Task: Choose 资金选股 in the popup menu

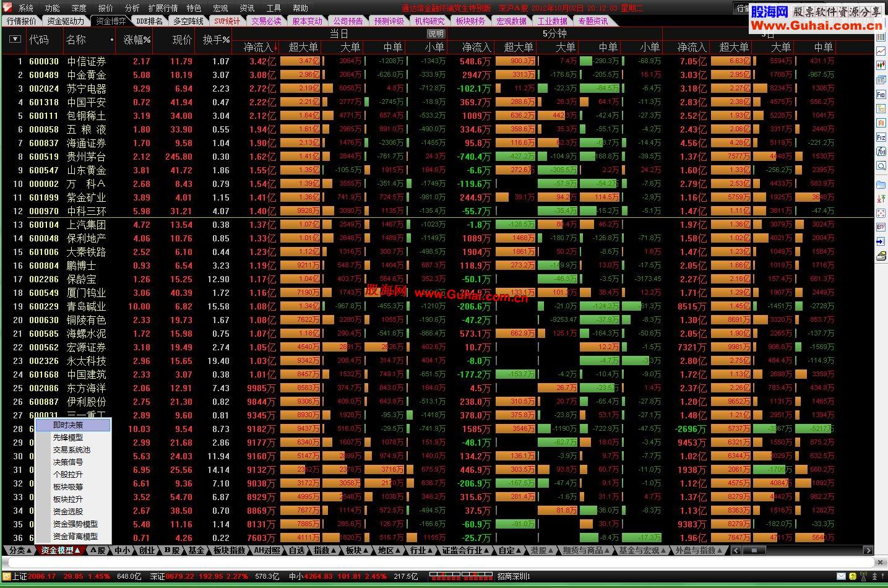Action: point(73,512)
